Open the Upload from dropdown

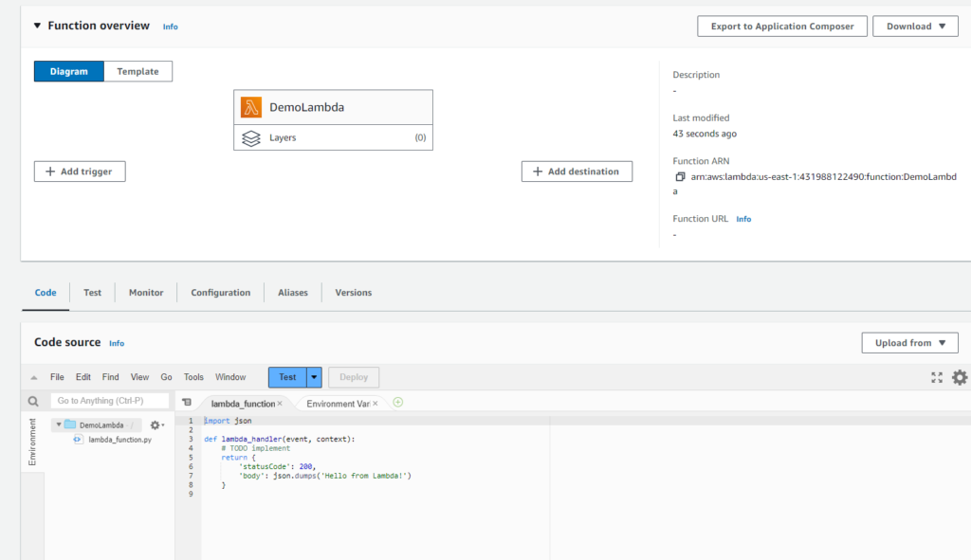pos(909,343)
